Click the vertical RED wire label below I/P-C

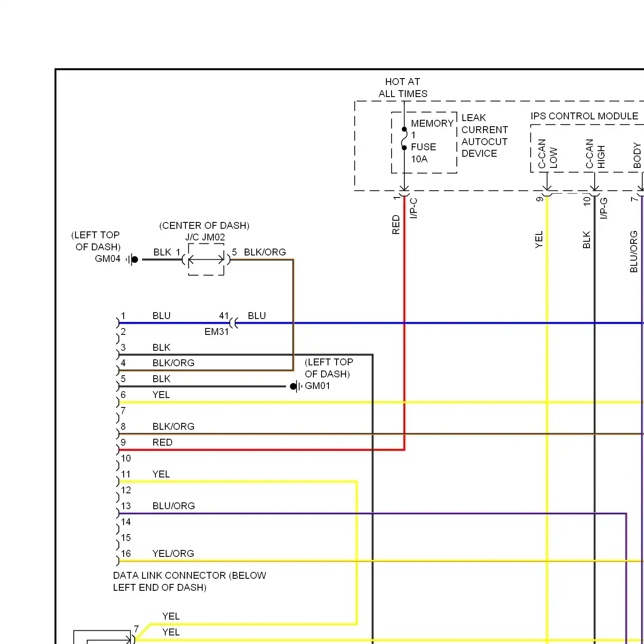[396, 225]
